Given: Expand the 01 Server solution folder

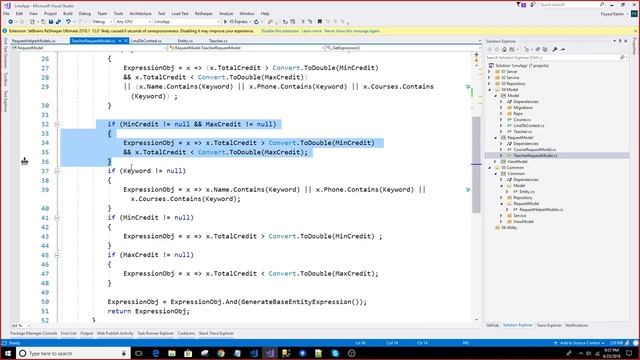Looking at the screenshot, I should pos(489,71).
